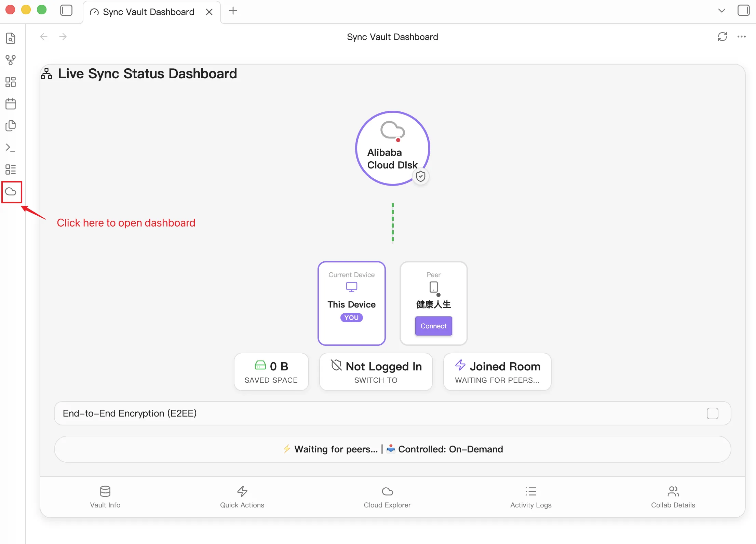Close the Sync Vault Dashboard tab
Viewport: 756px width, 544px height.
[209, 12]
